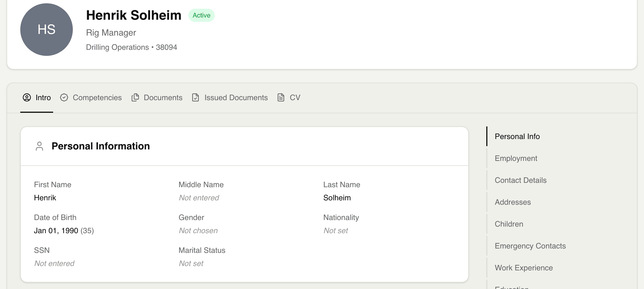The image size is (644, 289).
Task: Click the Issued Documents file-check icon
Action: click(x=196, y=97)
